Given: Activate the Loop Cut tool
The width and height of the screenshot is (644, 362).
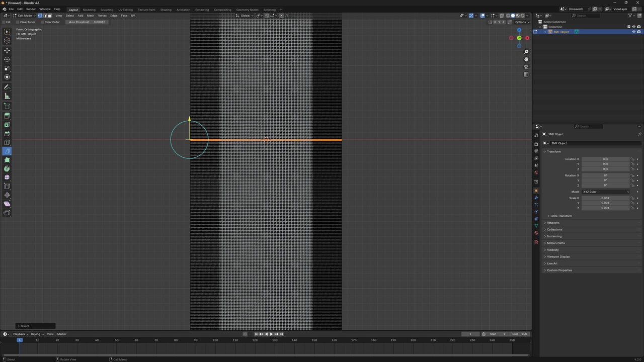Looking at the screenshot, I should (x=7, y=142).
